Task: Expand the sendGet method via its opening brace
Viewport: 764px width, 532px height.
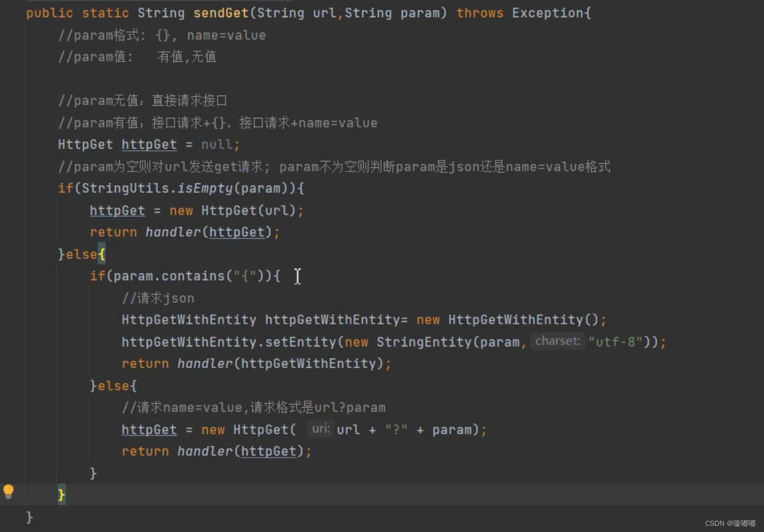Action: tap(587, 13)
